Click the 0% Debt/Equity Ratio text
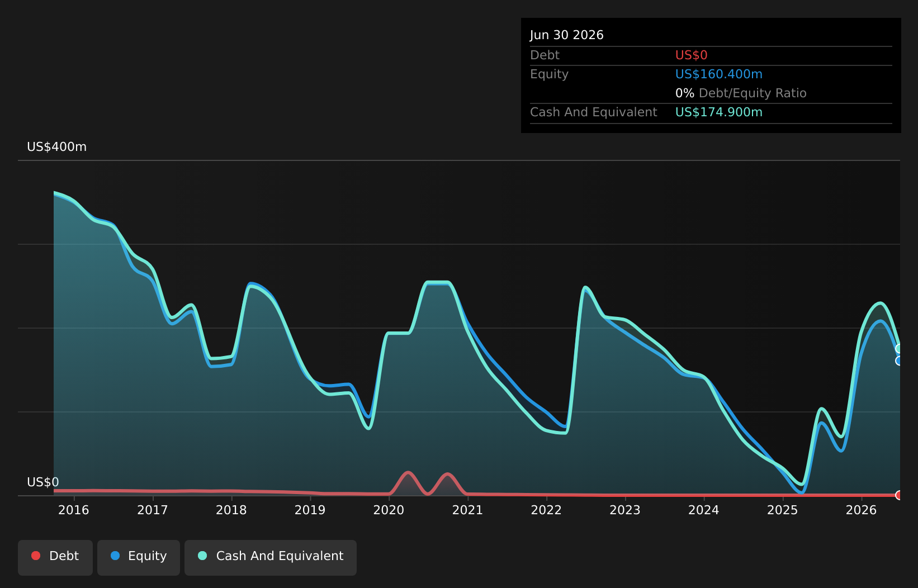918x588 pixels. [741, 93]
